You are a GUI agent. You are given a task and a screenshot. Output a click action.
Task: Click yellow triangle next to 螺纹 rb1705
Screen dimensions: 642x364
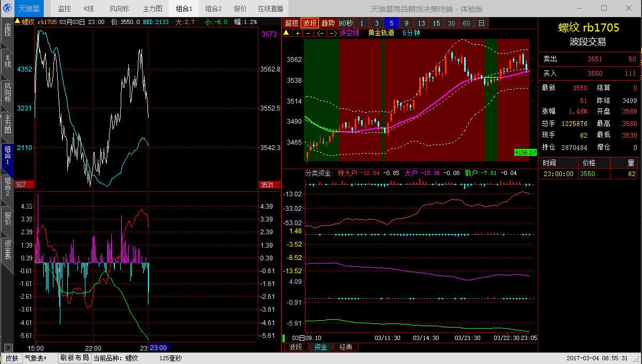coord(17,22)
